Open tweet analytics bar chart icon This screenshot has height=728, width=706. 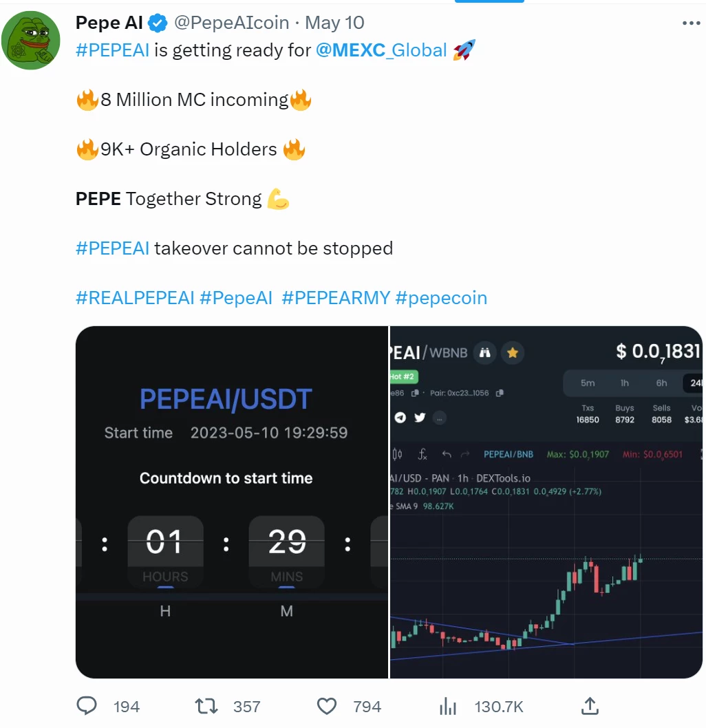point(448,706)
